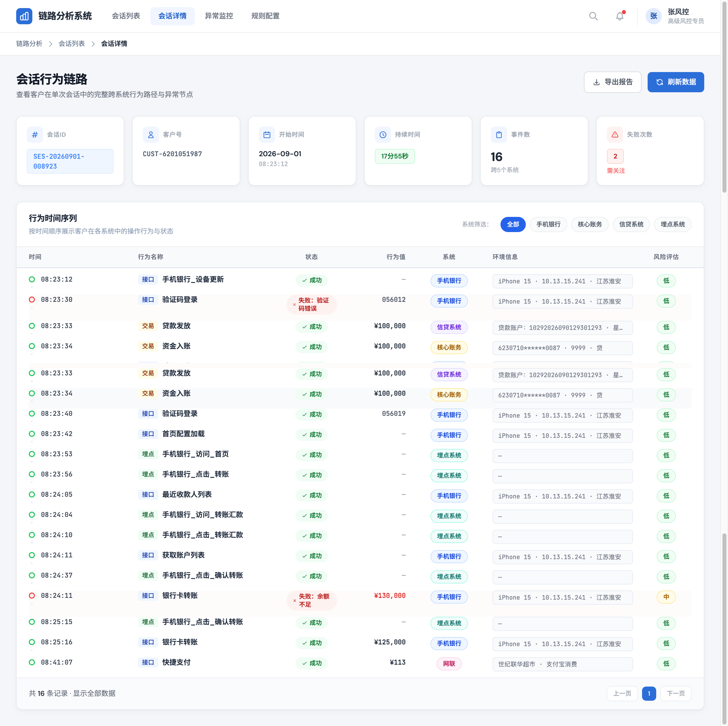Click the 世纪联华超市 environment info cell
The width and height of the screenshot is (728, 726).
pos(563,664)
